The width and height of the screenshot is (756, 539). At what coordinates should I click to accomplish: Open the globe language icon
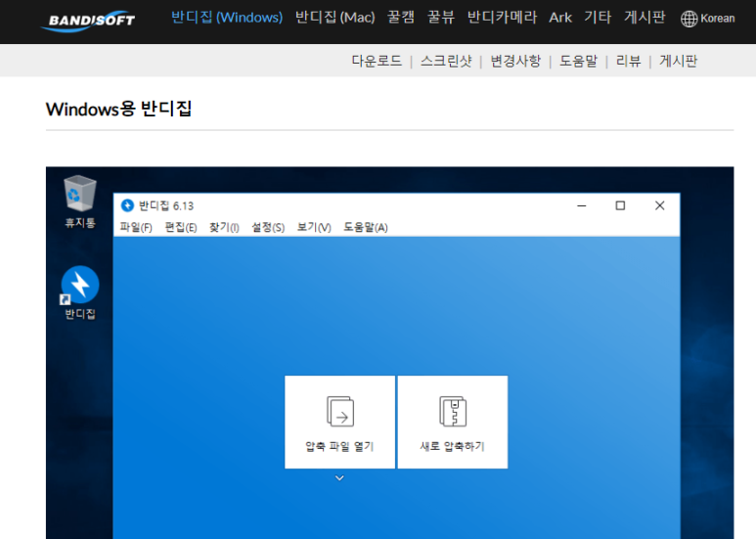click(689, 19)
